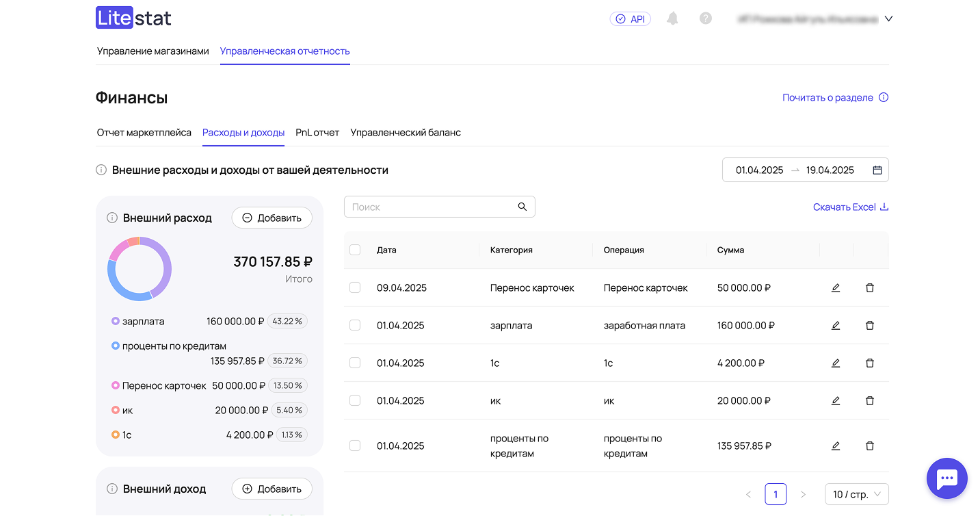This screenshot has height=516, width=980.
Task: Delete the зарплата 160 000 entry
Action: pyautogui.click(x=869, y=326)
